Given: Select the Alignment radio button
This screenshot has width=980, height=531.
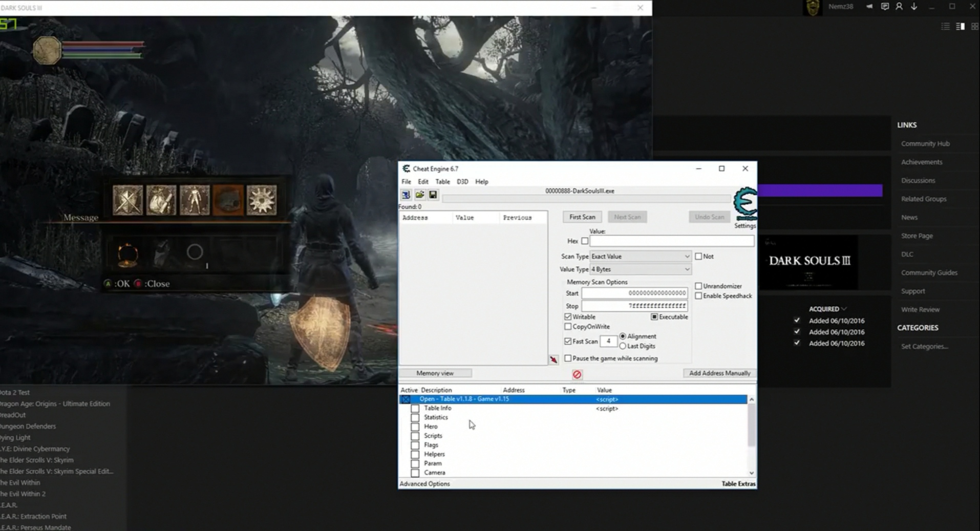Looking at the screenshot, I should coord(623,336).
